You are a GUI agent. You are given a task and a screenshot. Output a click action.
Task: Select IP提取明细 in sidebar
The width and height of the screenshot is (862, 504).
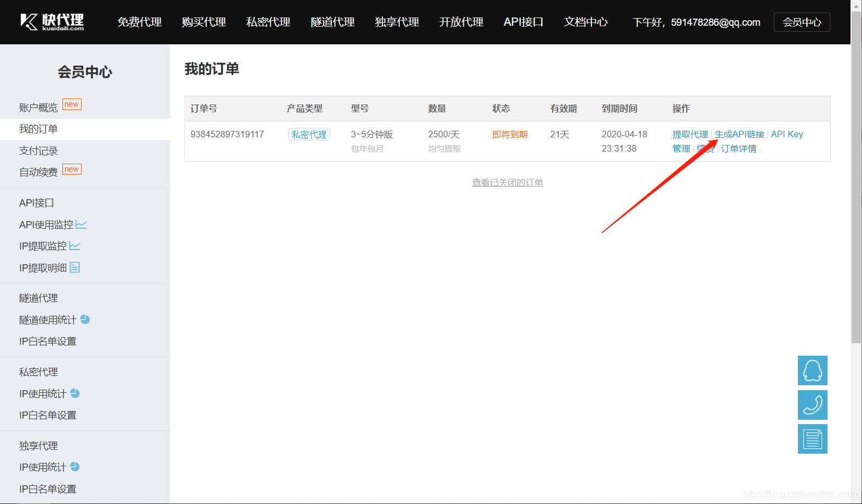click(x=43, y=268)
